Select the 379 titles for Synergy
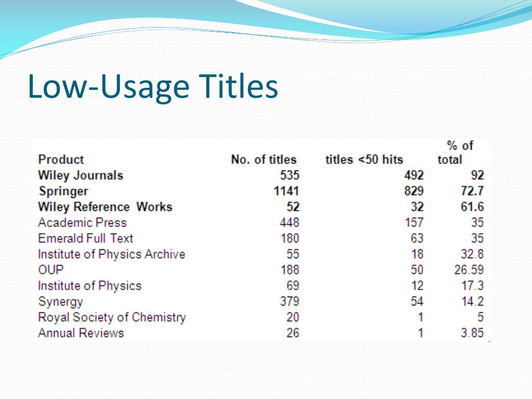 pyautogui.click(x=290, y=302)
